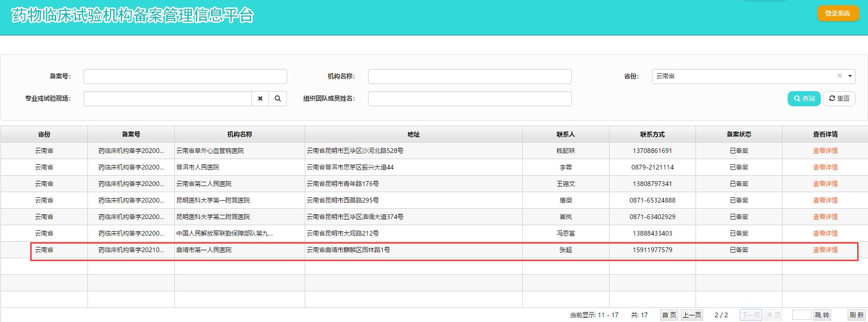The height and width of the screenshot is (322, 868).
Task: Click address 云南省昆明市五华区沙河北路528号
Action: click(x=355, y=151)
